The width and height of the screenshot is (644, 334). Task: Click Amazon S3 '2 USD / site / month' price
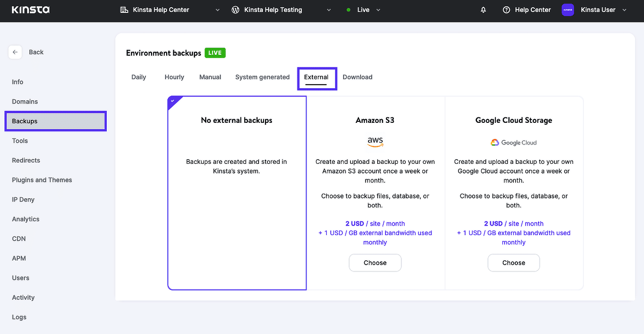375,224
